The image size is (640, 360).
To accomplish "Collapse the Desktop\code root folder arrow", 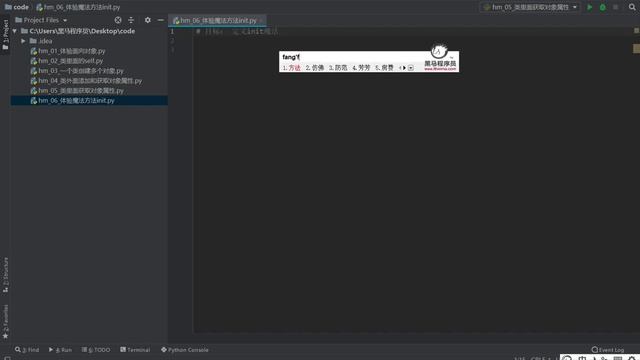I will click(15, 31).
